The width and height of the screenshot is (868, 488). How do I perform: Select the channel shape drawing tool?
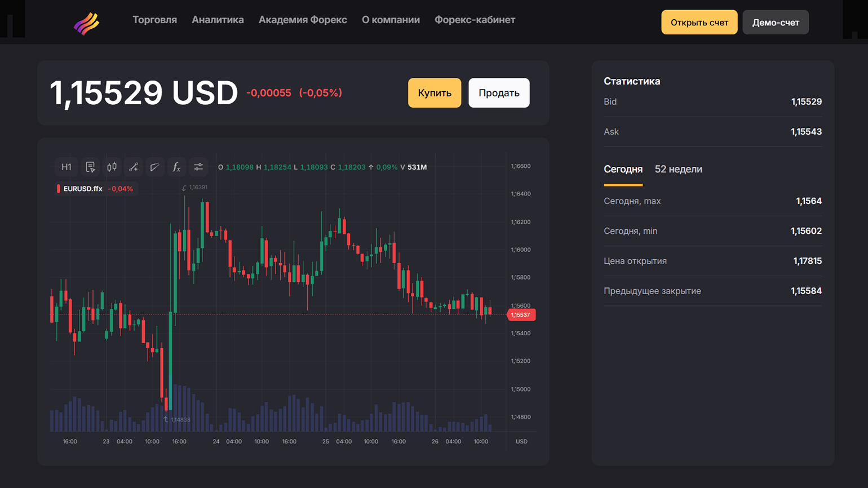point(155,167)
